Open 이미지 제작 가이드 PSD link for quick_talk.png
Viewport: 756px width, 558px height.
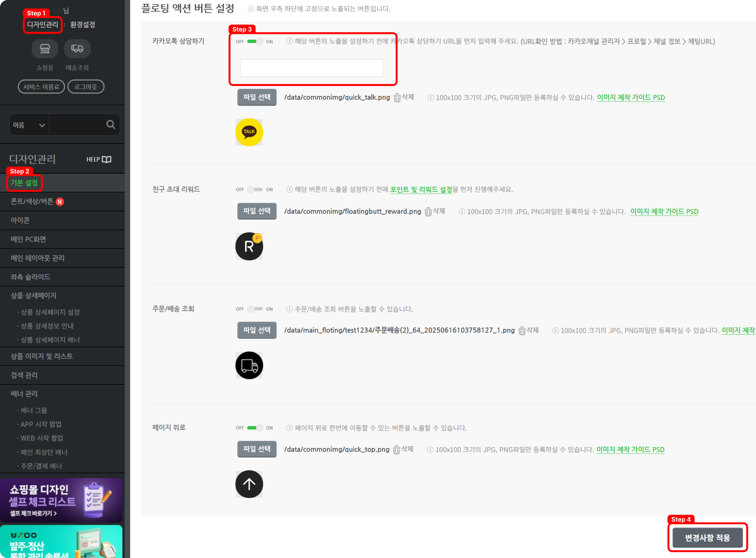(x=631, y=97)
